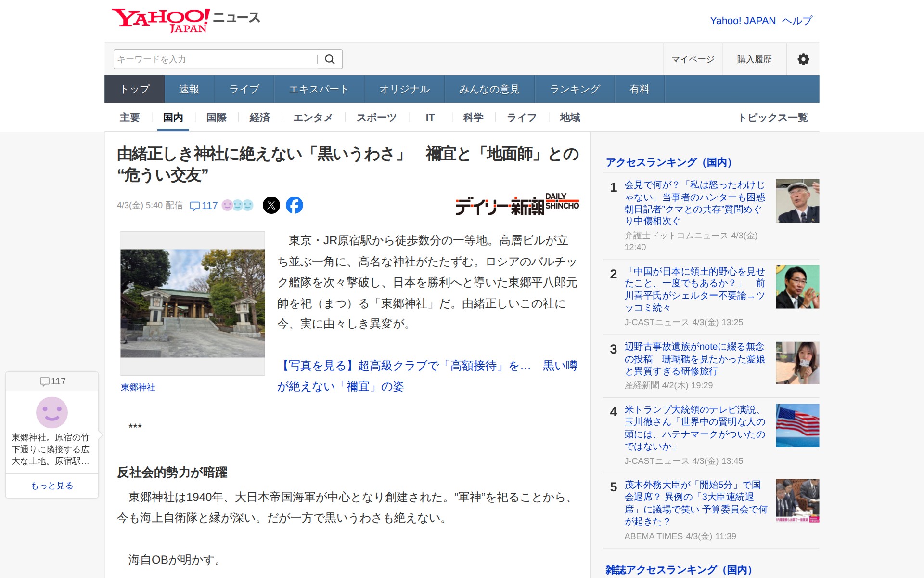
Task: Open the settings gear icon
Action: tap(803, 59)
